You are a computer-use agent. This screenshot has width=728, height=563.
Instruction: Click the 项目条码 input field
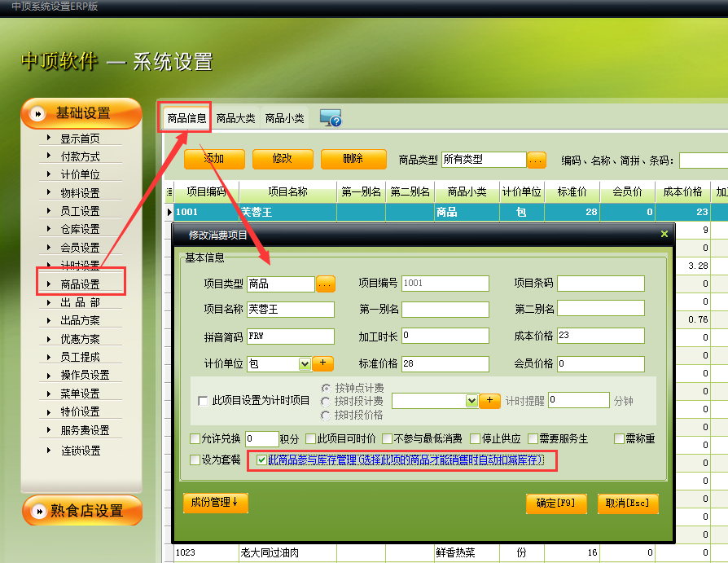[601, 284]
